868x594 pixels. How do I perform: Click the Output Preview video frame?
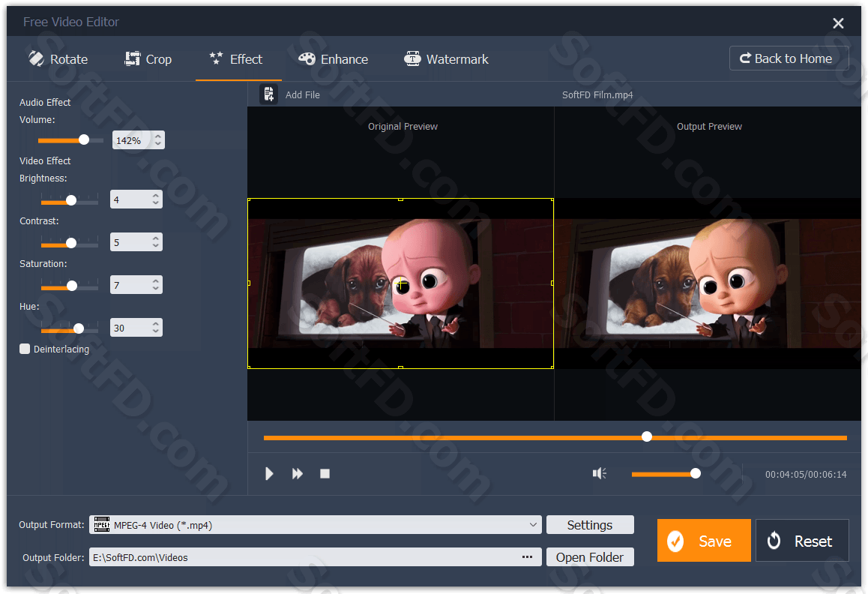[708, 283]
